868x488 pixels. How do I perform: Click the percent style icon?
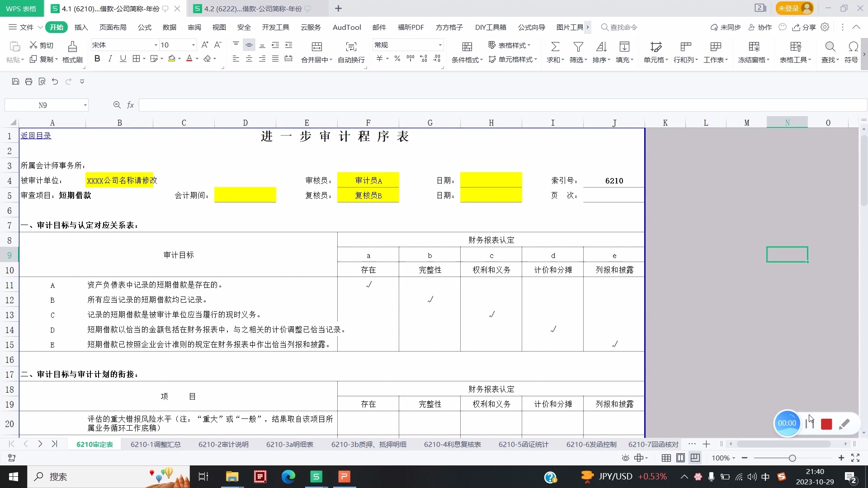pos(397,59)
